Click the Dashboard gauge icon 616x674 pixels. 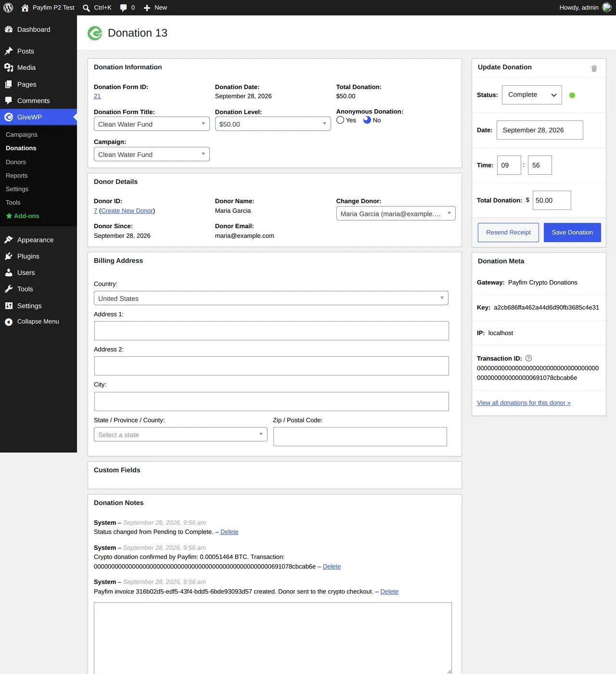point(9,29)
